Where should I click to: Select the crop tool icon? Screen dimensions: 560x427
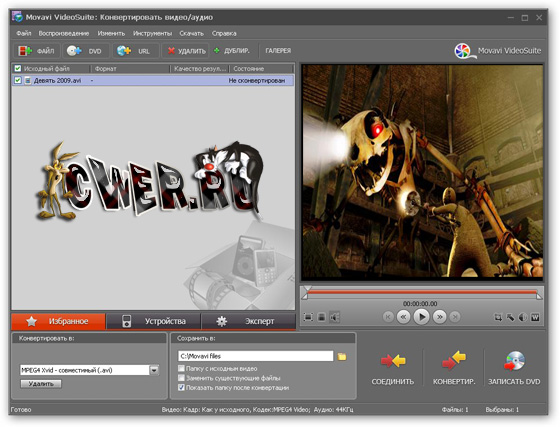pyautogui.click(x=498, y=317)
